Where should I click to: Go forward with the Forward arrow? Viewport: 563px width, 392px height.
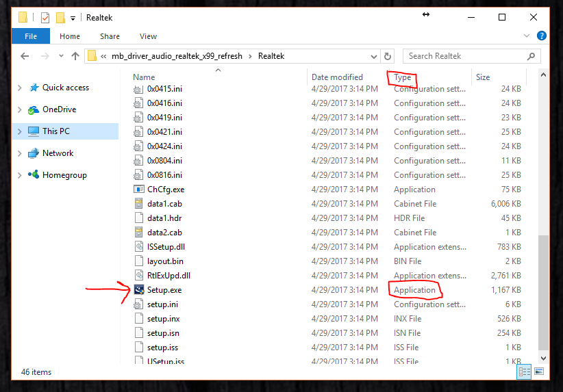[x=45, y=56]
